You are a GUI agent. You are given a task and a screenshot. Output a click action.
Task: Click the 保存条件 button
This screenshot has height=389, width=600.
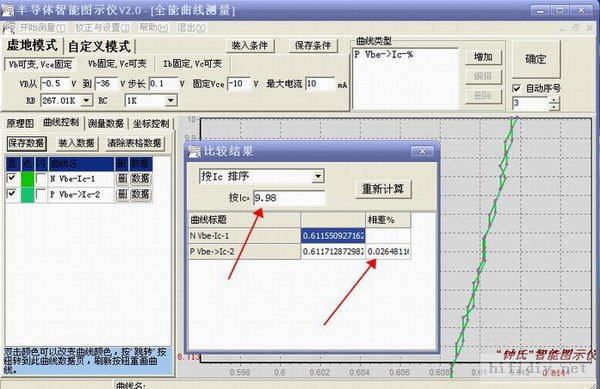(x=313, y=46)
